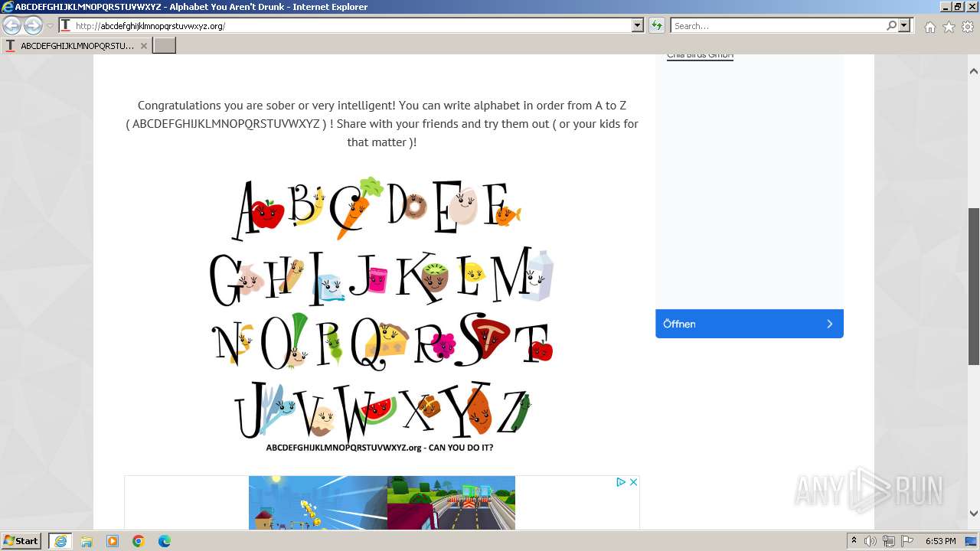The height and width of the screenshot is (551, 980).
Task: Open the volume speaker tray icon
Action: coord(871,541)
